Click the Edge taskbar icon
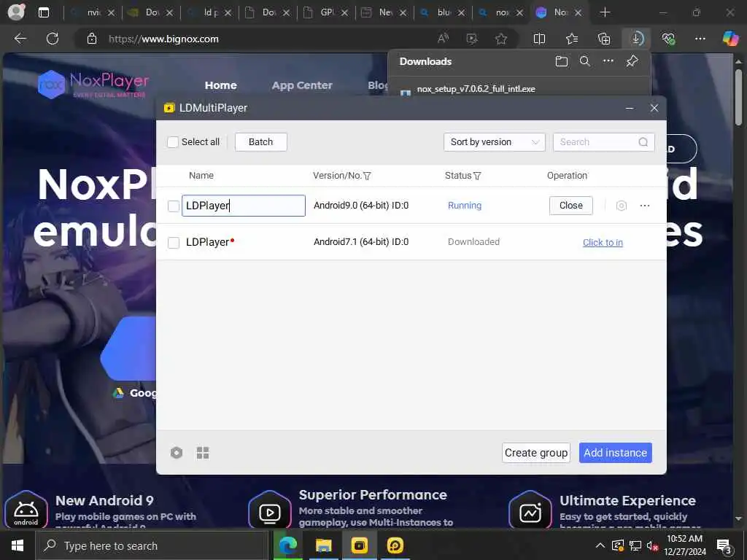 point(287,545)
